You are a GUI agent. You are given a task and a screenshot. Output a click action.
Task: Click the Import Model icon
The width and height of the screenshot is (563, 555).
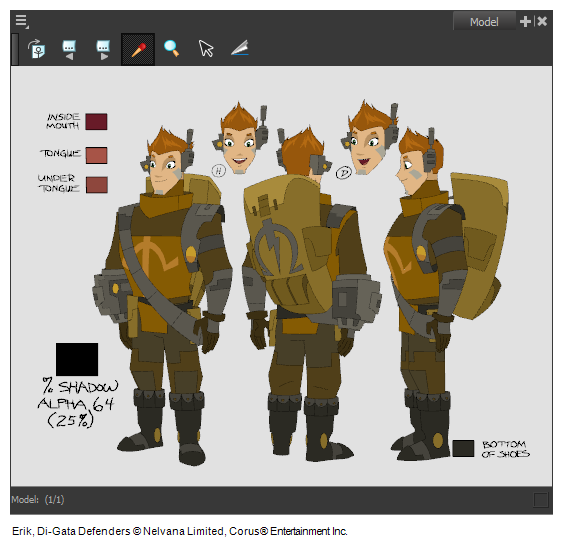(x=37, y=49)
